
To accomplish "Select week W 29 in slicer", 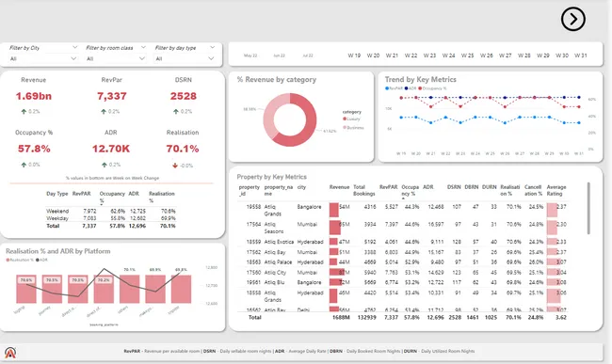I will 543,55.
